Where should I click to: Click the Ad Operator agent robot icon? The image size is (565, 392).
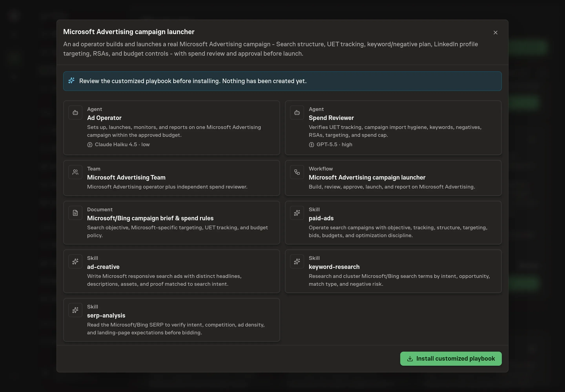(75, 113)
